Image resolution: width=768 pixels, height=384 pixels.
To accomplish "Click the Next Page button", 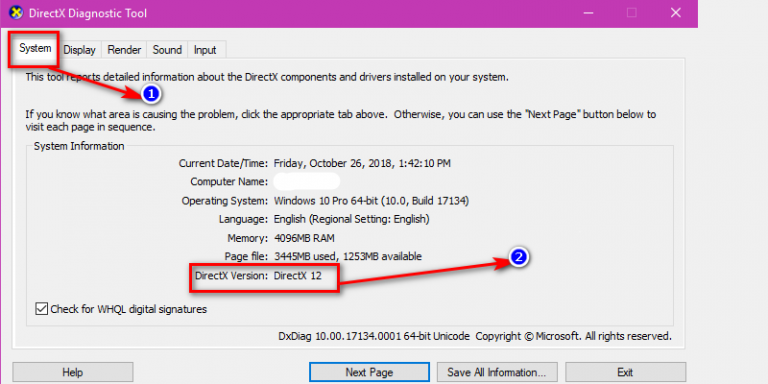I will pos(369,372).
